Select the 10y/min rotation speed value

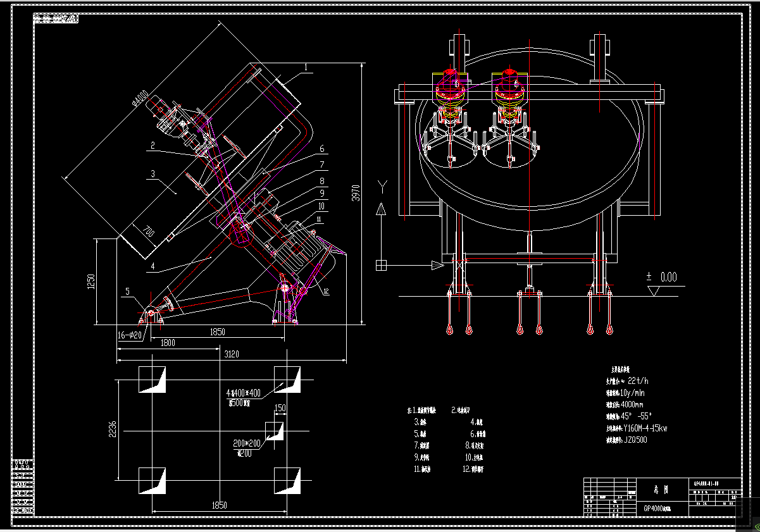(633, 392)
